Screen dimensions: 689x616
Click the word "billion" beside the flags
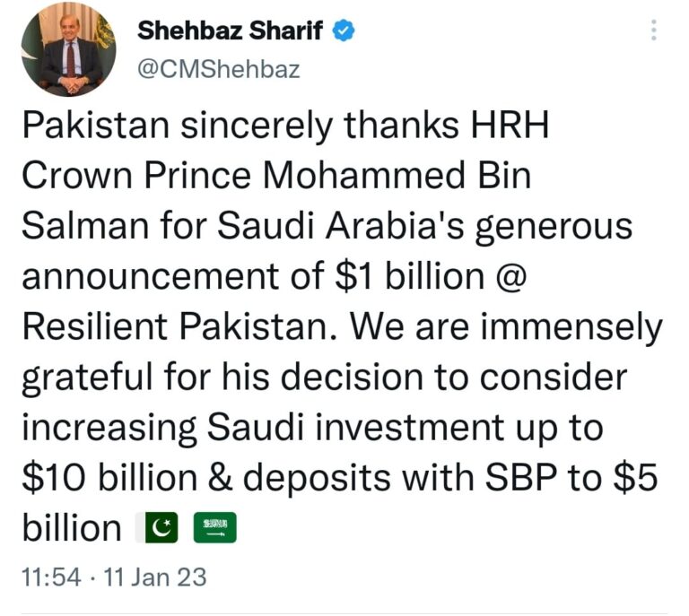(72, 527)
